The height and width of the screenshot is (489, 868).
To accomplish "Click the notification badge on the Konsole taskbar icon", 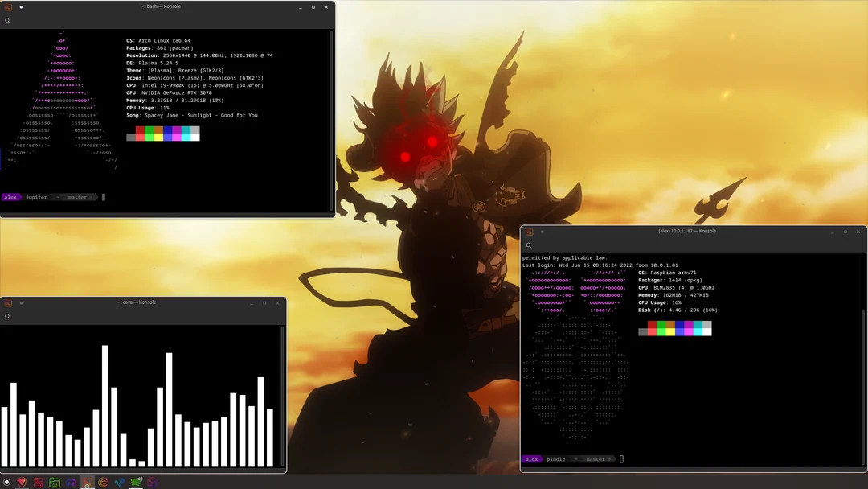I will 87,487.
